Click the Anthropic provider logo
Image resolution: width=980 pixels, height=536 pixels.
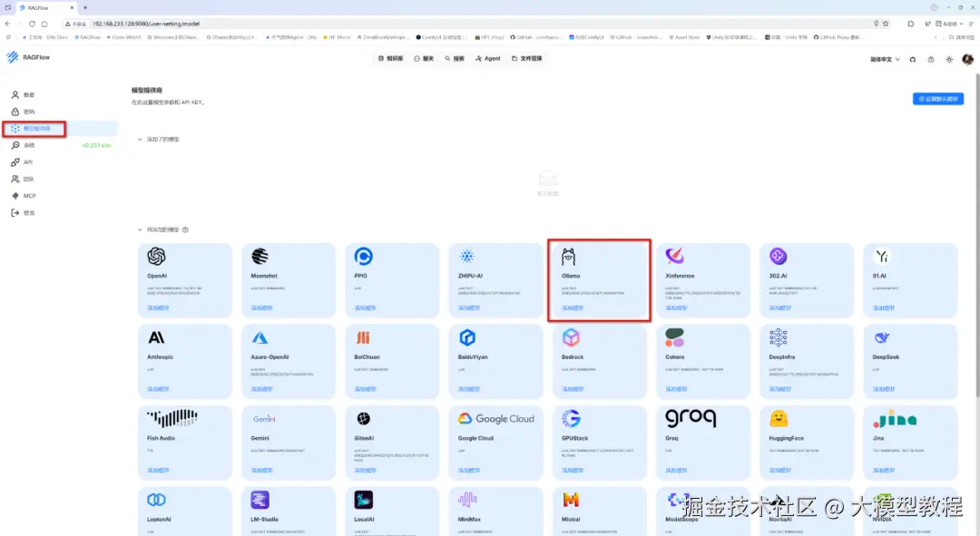[x=156, y=337]
